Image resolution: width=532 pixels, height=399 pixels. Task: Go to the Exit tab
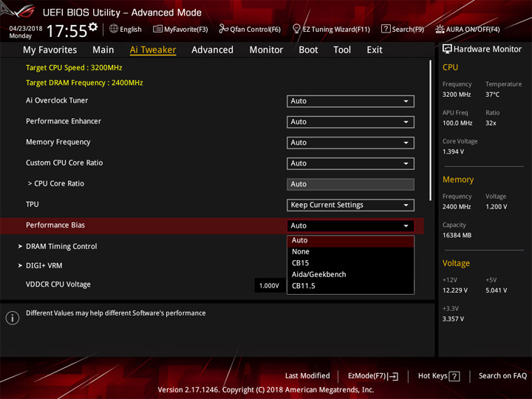[x=375, y=50]
